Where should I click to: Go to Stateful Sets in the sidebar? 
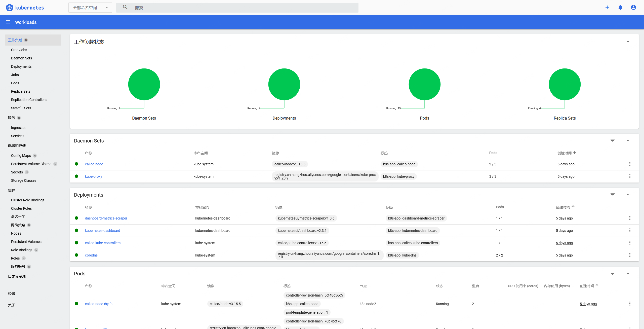point(21,108)
